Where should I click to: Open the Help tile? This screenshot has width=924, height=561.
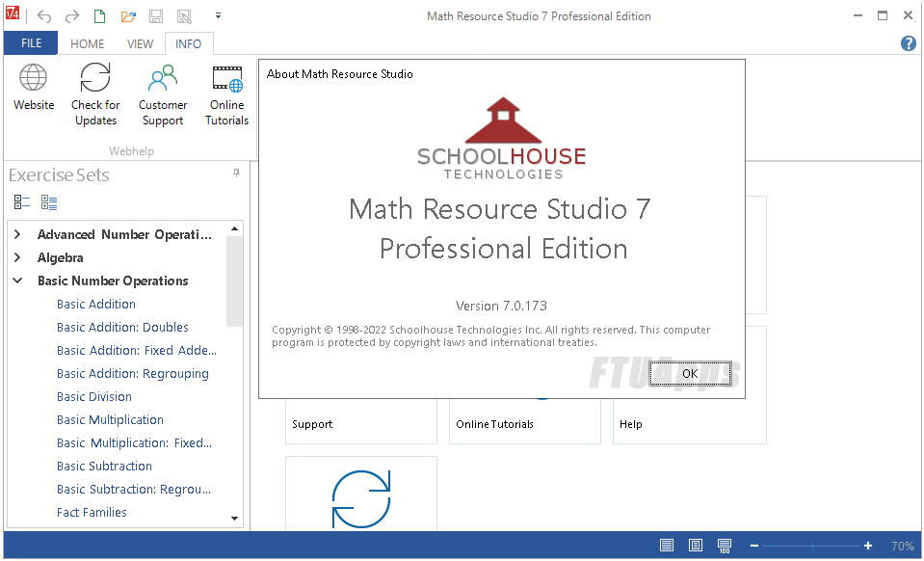690,421
